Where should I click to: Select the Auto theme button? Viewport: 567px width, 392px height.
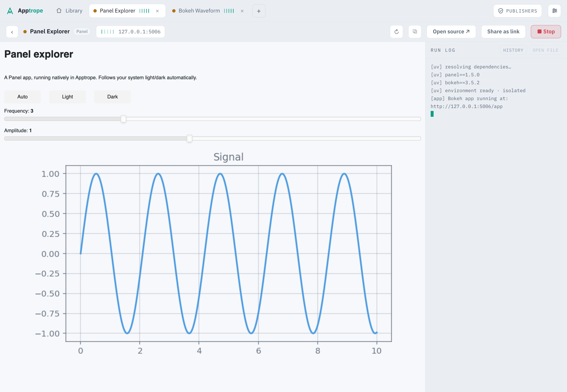(23, 97)
